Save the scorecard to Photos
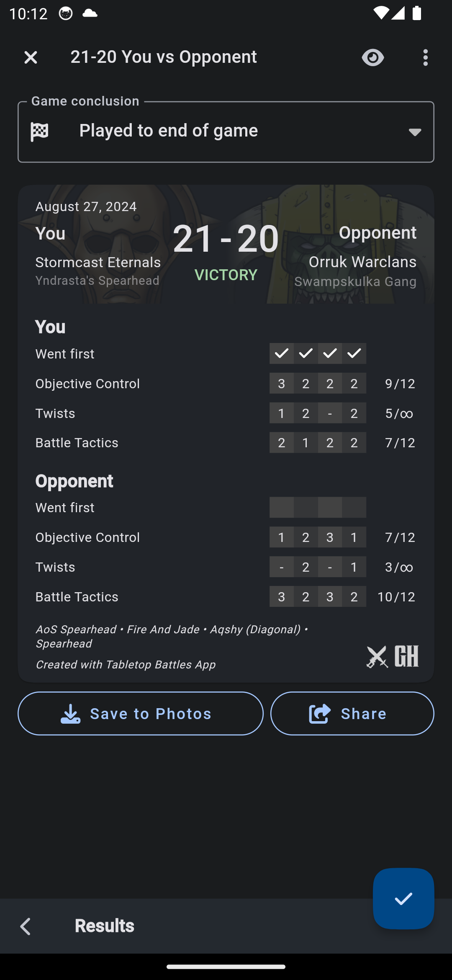Viewport: 452px width, 980px height. [x=141, y=713]
